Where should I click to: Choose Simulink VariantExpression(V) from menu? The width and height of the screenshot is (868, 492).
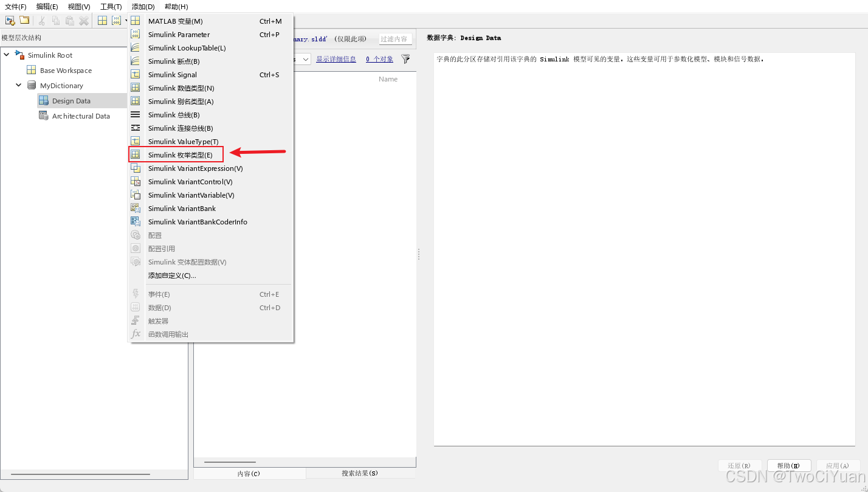click(210, 168)
